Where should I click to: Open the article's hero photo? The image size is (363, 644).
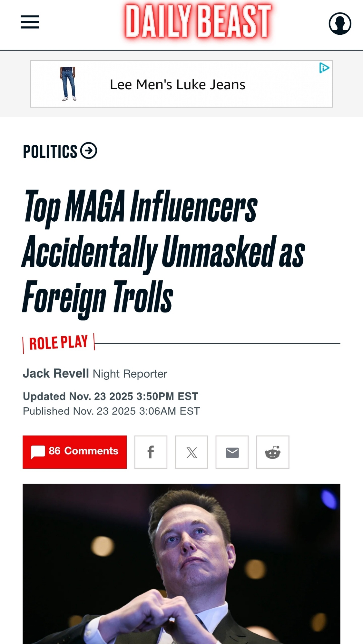pos(181,564)
